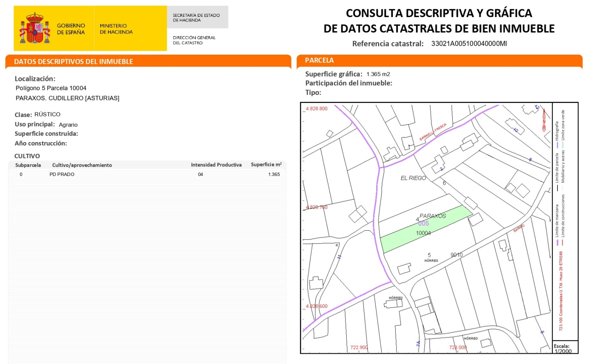Screen dimensions: 589x364
Task: Select 'PARAXOS. CUDILLERO [ASTURIAS]' address line
Action: pyautogui.click(x=67, y=98)
